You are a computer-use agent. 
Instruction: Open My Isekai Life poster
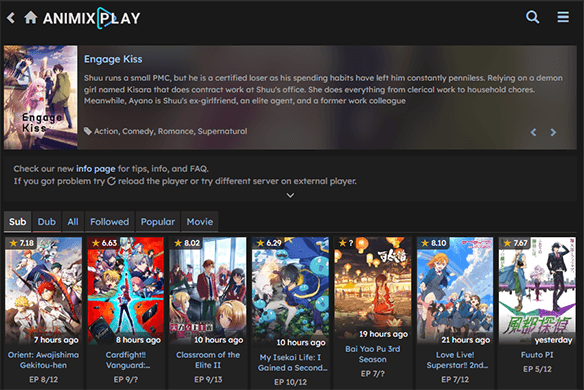[x=290, y=292]
